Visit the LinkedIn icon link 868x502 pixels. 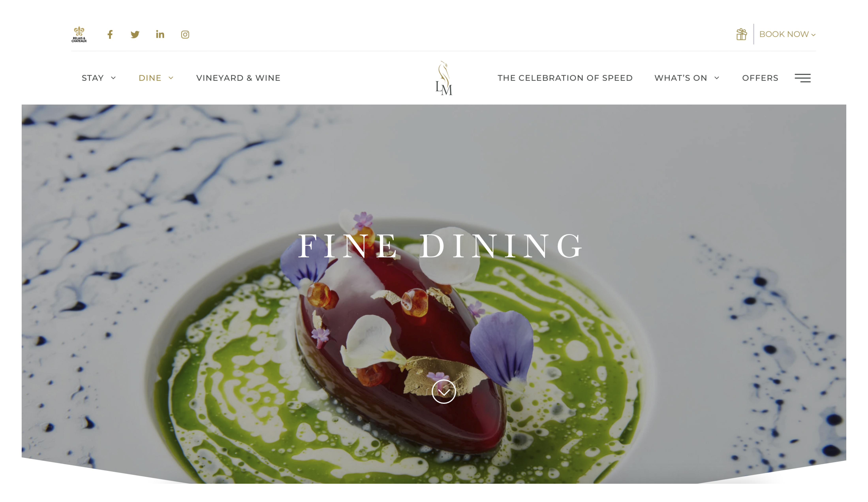coord(160,34)
